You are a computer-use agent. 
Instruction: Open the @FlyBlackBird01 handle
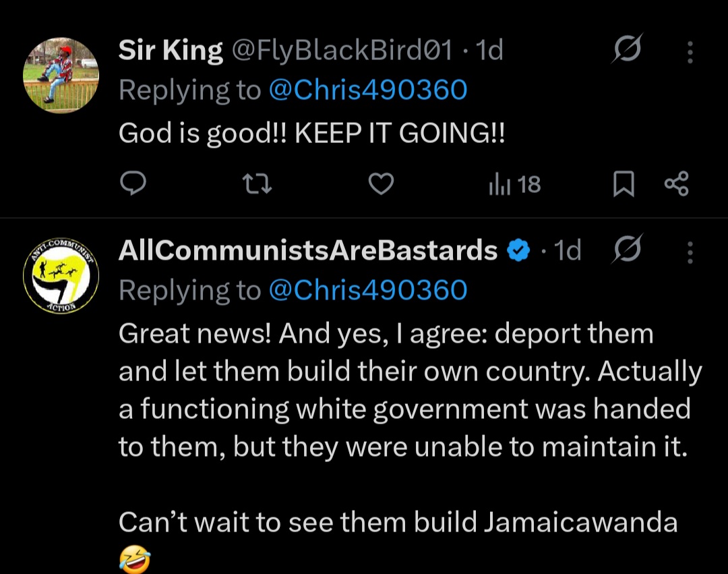pyautogui.click(x=342, y=51)
